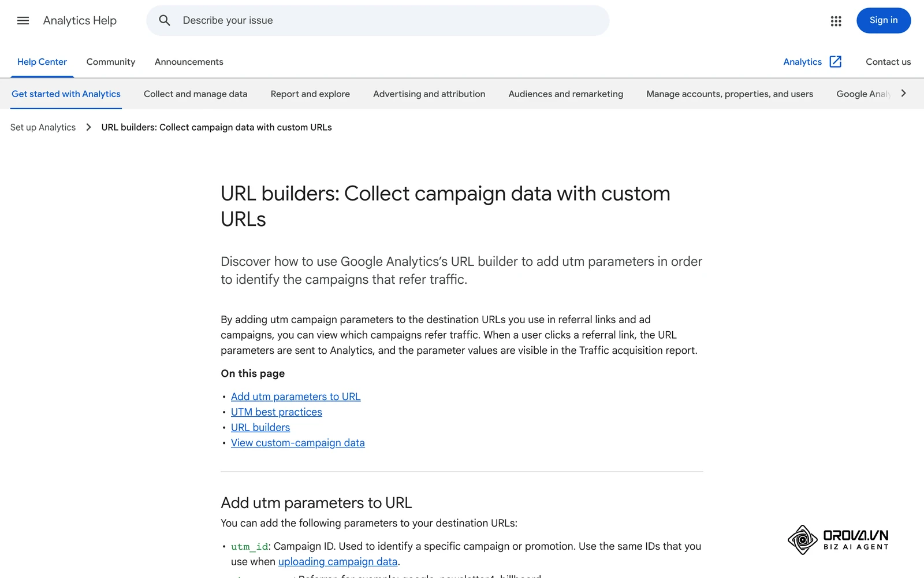The image size is (924, 578).
Task: Select Manage accounts, properties, and users topic
Action: (730, 94)
